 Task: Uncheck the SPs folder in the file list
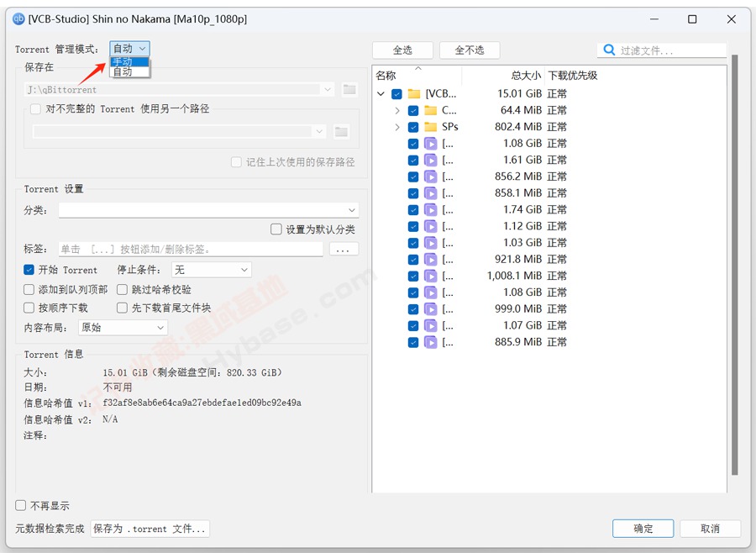tap(412, 126)
